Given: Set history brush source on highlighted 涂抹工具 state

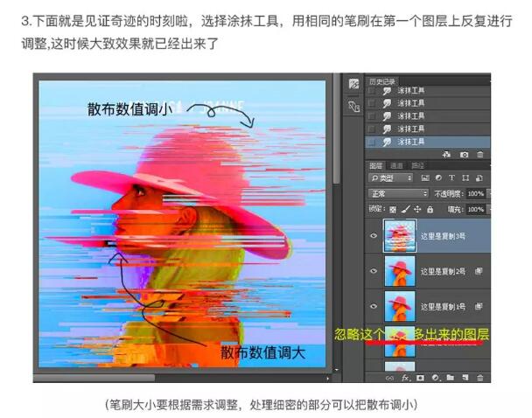Looking at the screenshot, I should 372,143.
